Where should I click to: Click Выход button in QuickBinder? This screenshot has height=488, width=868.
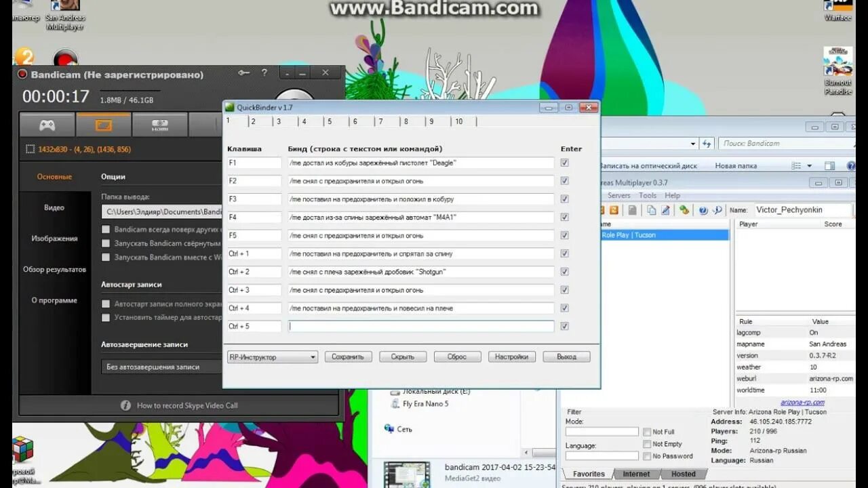coord(566,357)
